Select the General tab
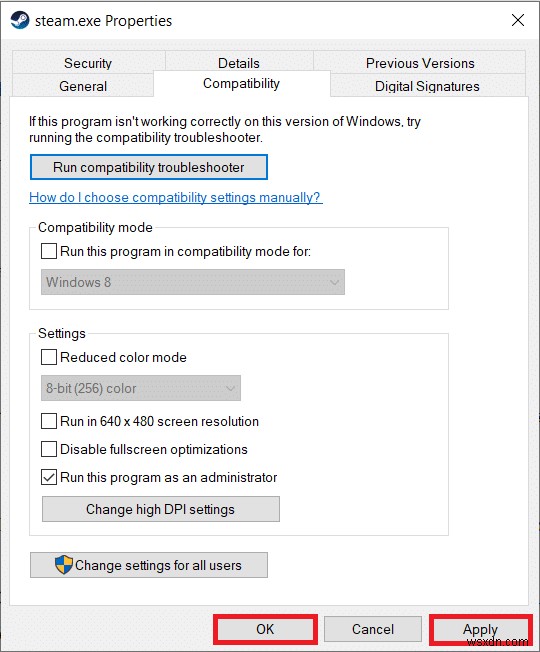540x652 pixels. [83, 86]
